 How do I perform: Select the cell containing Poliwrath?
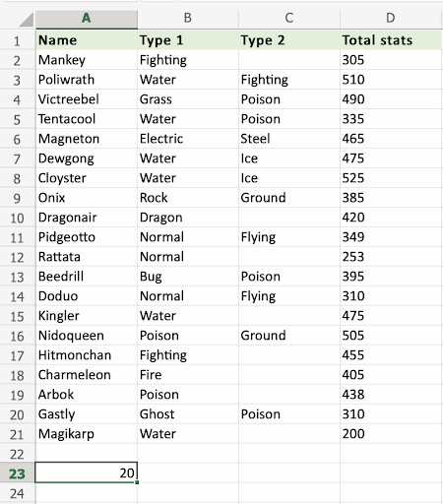(87, 80)
